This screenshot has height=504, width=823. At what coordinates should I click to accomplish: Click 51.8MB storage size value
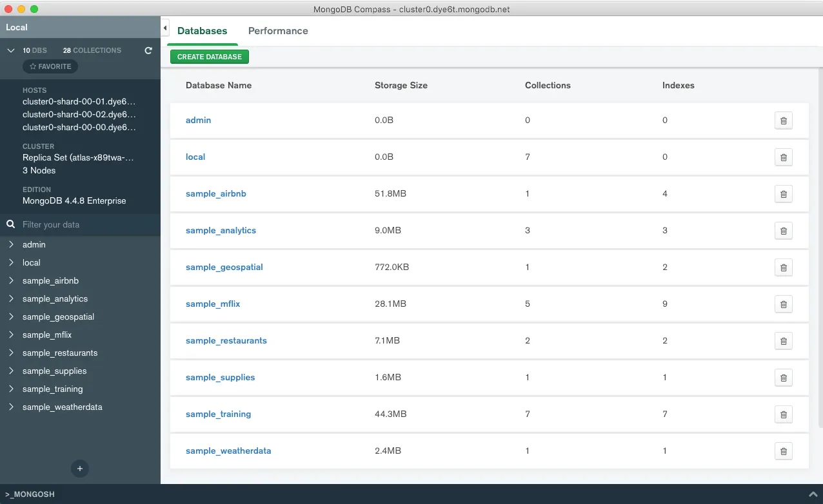pyautogui.click(x=390, y=193)
